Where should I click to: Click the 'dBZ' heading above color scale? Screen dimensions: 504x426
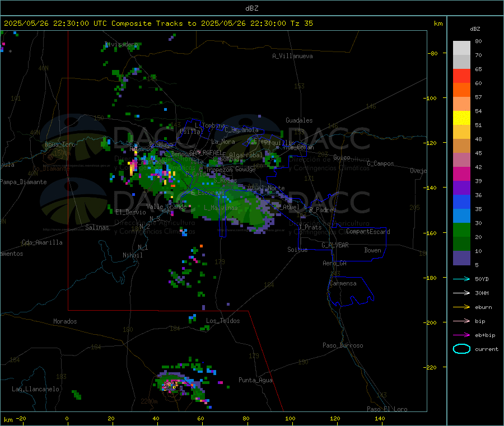475,29
